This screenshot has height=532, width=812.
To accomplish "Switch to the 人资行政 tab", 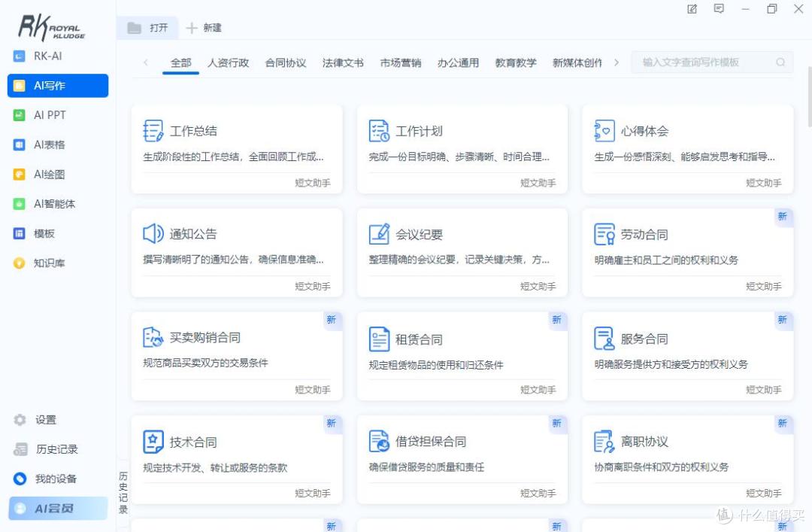I will pyautogui.click(x=229, y=62).
